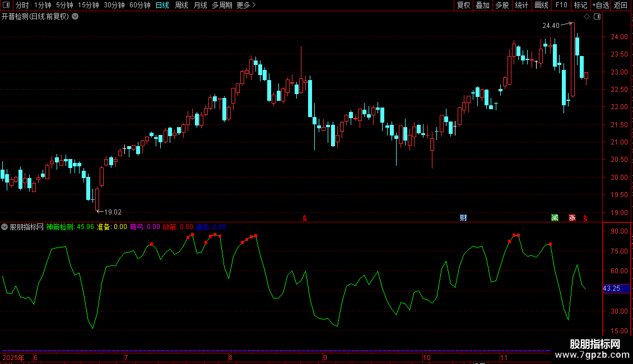Click the 弯弓: 0.00 indicator label
Image resolution: width=633 pixels, height=364 pixels.
[145, 227]
